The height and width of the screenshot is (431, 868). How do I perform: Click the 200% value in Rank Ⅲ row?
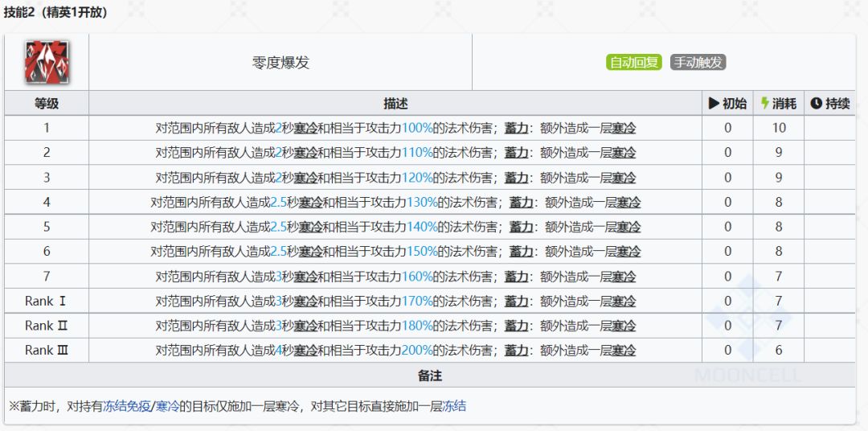pyautogui.click(x=417, y=351)
